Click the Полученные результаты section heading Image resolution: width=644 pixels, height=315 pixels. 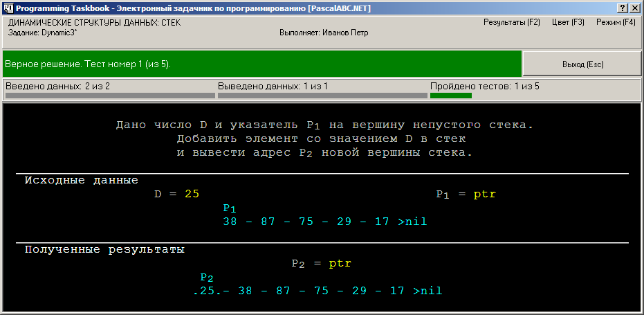104,250
